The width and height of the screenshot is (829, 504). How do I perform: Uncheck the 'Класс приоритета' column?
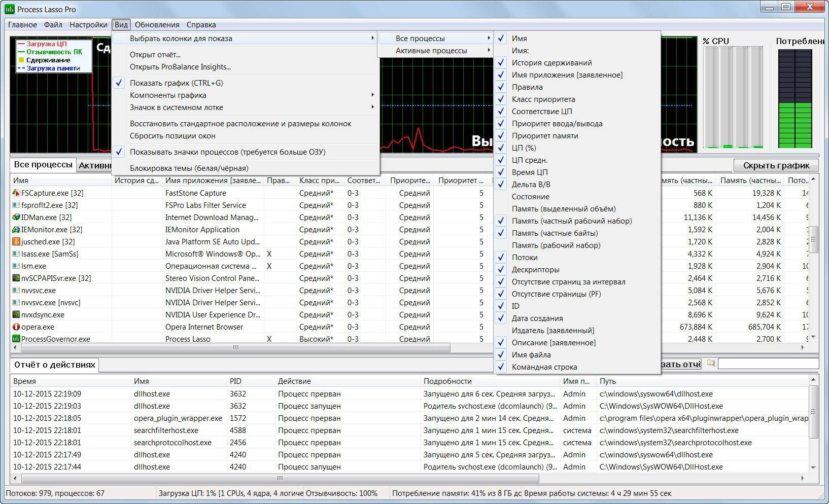click(577, 99)
